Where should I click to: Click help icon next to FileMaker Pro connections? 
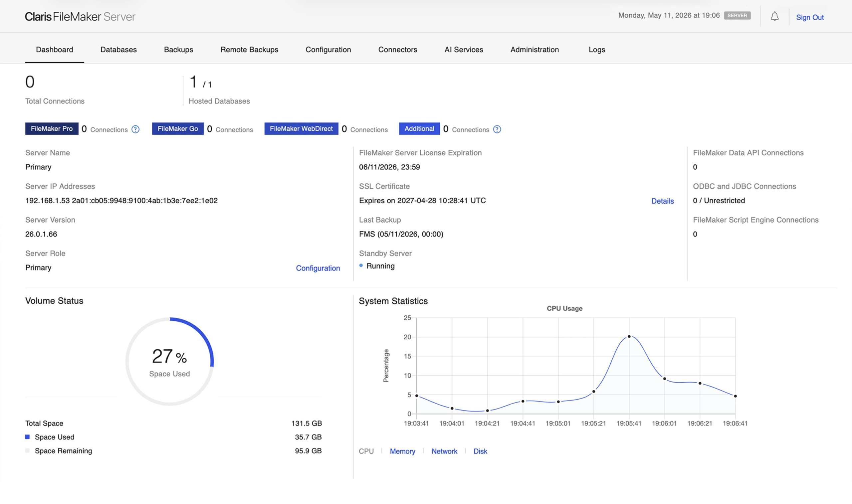(135, 129)
